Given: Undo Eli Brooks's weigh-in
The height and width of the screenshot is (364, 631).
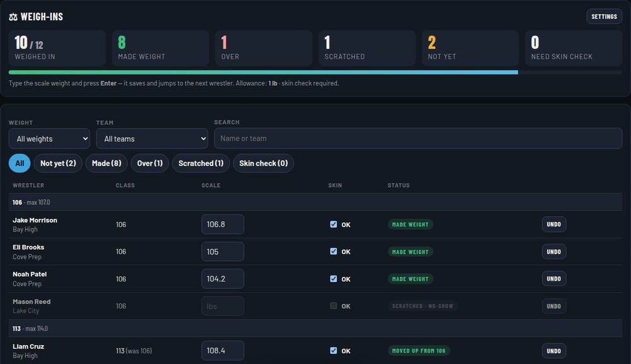Looking at the screenshot, I should click(x=554, y=252).
